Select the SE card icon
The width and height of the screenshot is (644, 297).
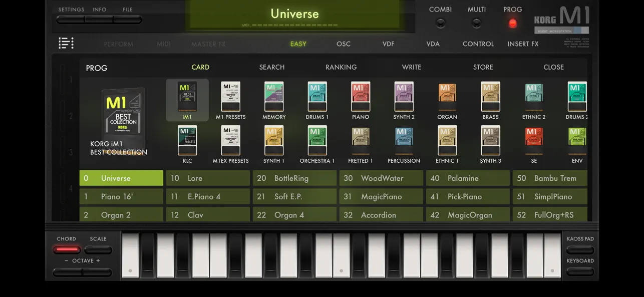tap(534, 140)
